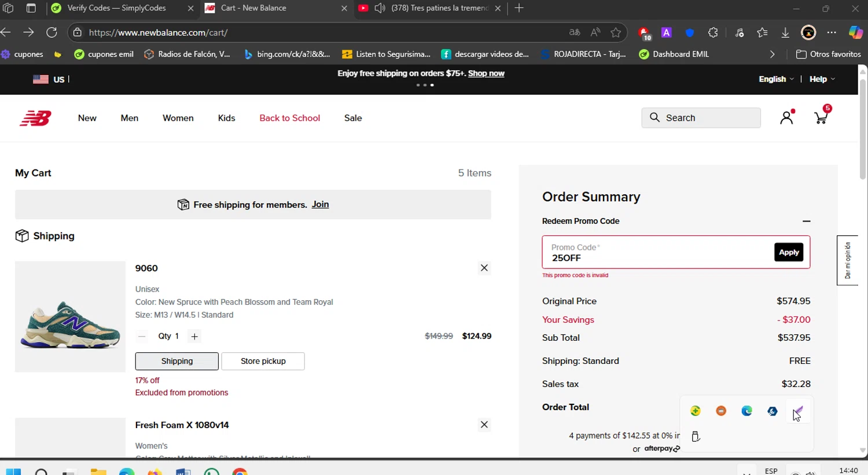This screenshot has height=475, width=868.
Task: Open the account profile icon
Action: click(x=786, y=117)
